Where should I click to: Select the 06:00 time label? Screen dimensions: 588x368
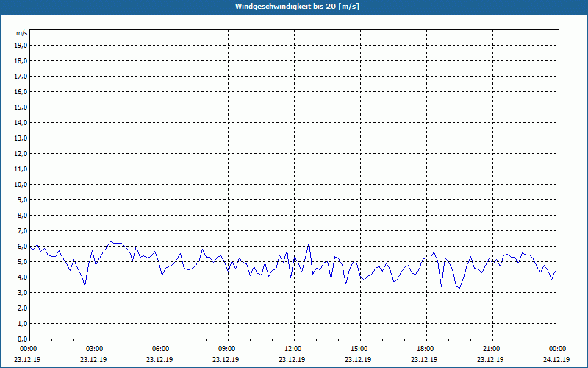[x=160, y=349]
